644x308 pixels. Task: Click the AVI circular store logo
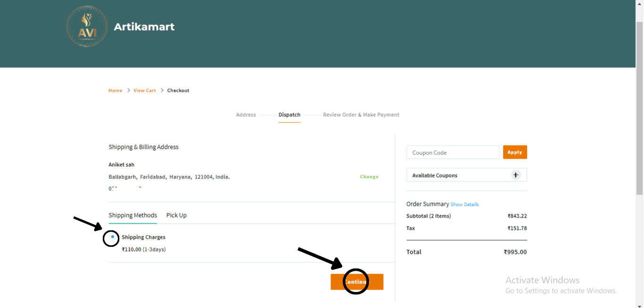pos(87,26)
